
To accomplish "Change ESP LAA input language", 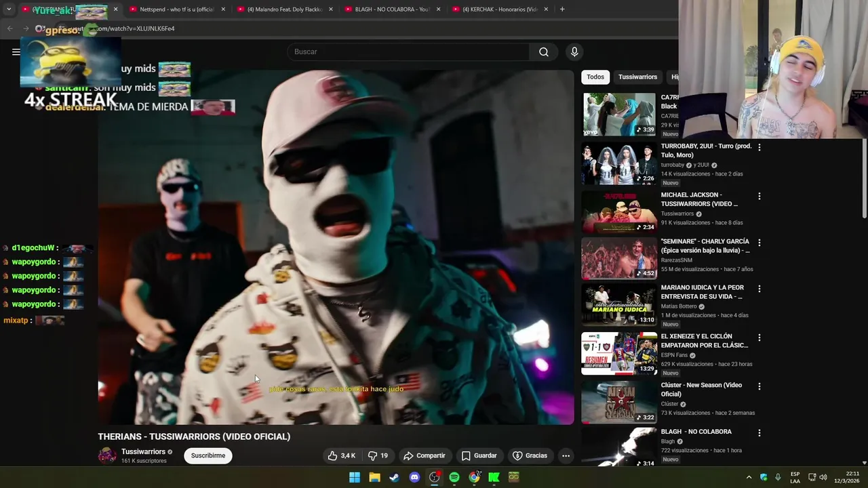I will point(795,477).
